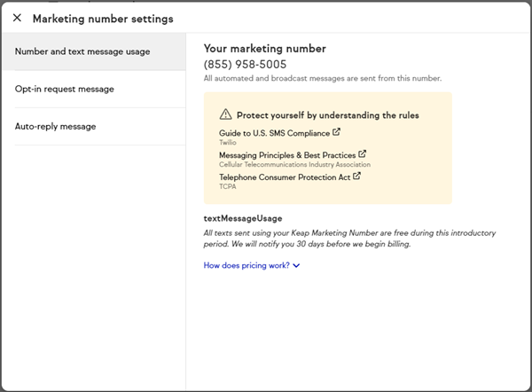The height and width of the screenshot is (392, 532).
Task: Click external-link icon next to Telephone Consumer Protection Act
Action: [x=356, y=176]
